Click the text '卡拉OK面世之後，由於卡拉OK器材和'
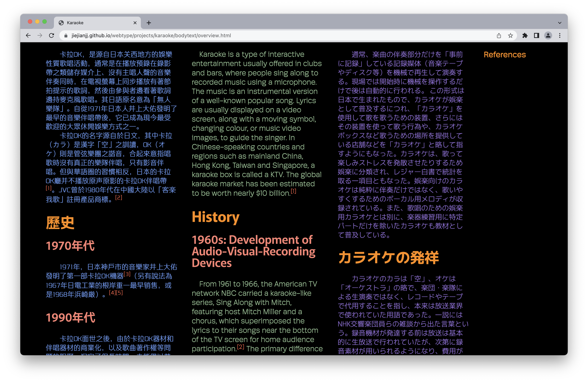 pos(116,339)
